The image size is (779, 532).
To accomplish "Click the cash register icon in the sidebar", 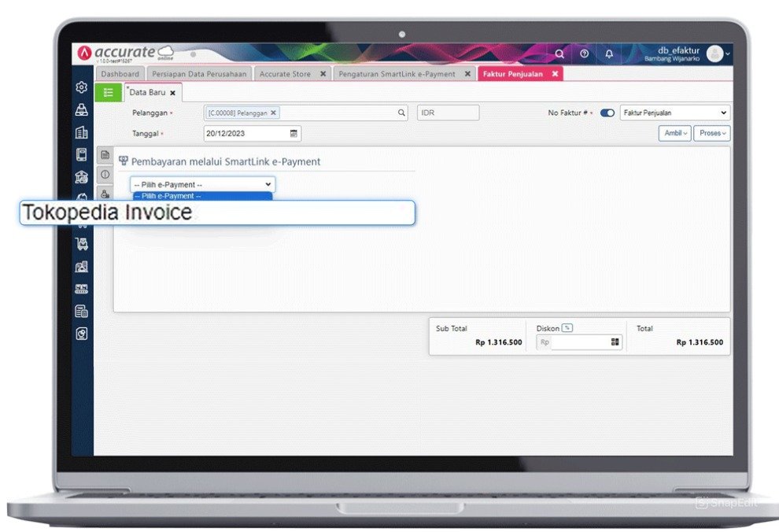I will coord(82,109).
